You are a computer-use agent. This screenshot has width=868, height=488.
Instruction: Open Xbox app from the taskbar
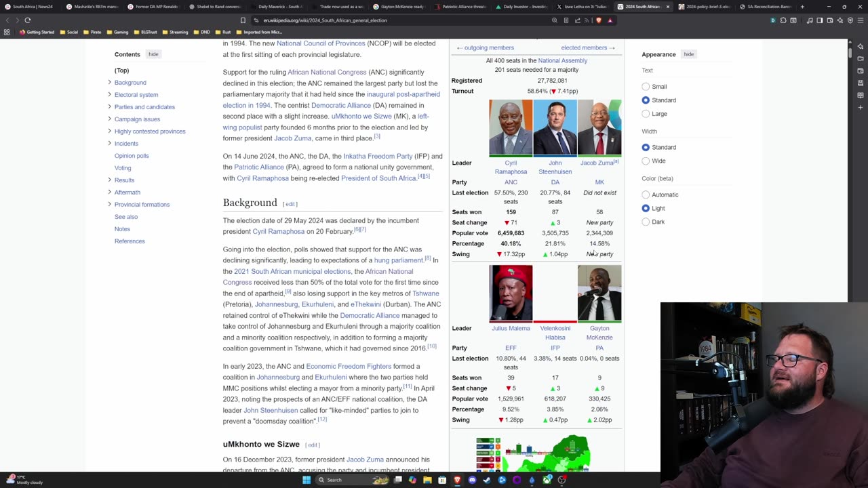point(547,480)
